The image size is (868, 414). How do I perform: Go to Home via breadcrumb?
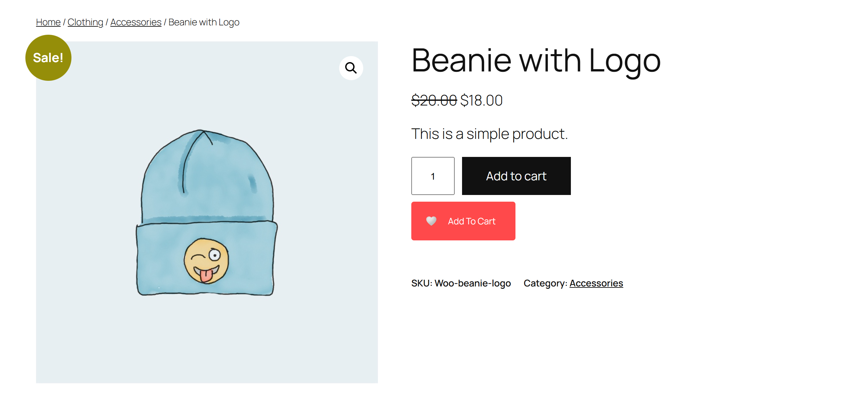pos(48,22)
